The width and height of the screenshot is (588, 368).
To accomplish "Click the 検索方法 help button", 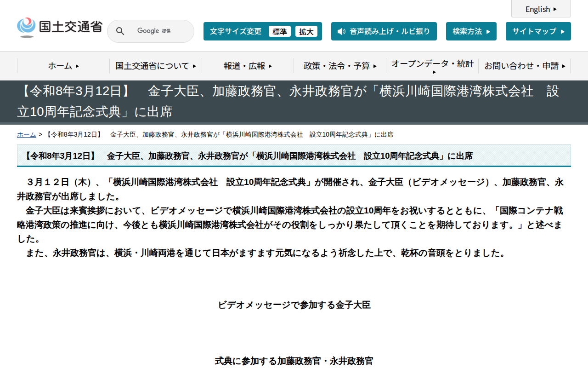I will pos(471,31).
